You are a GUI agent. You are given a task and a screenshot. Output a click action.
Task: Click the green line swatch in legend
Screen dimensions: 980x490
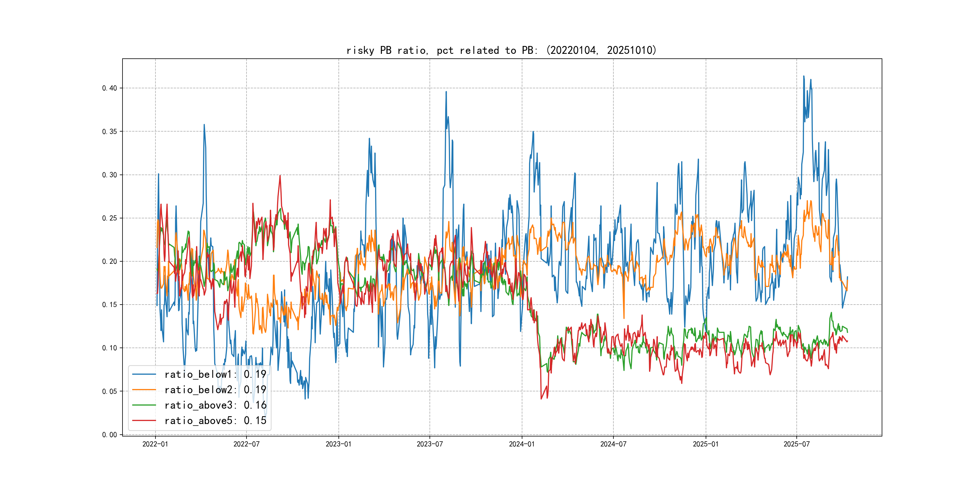click(x=144, y=405)
